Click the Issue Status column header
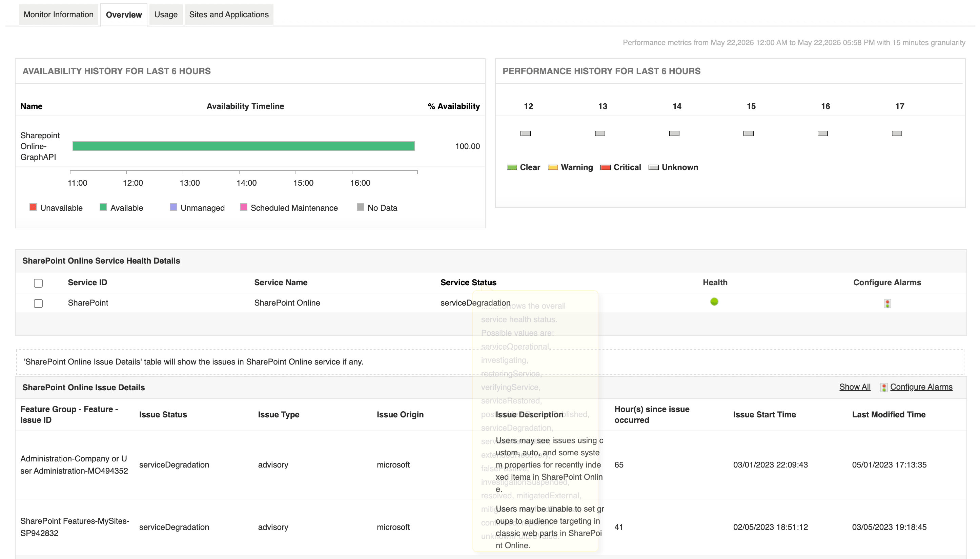 tap(163, 415)
